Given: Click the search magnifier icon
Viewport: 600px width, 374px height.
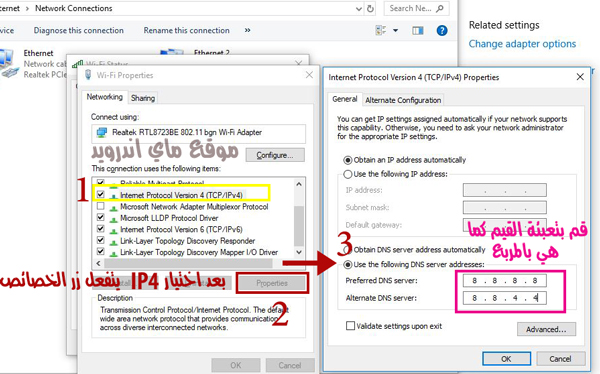Looking at the screenshot, I should click(440, 8).
